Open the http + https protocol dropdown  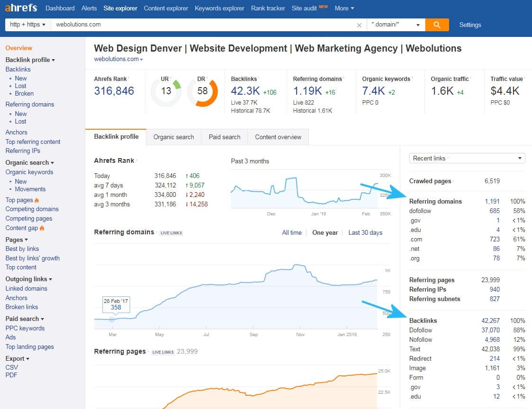coord(28,25)
